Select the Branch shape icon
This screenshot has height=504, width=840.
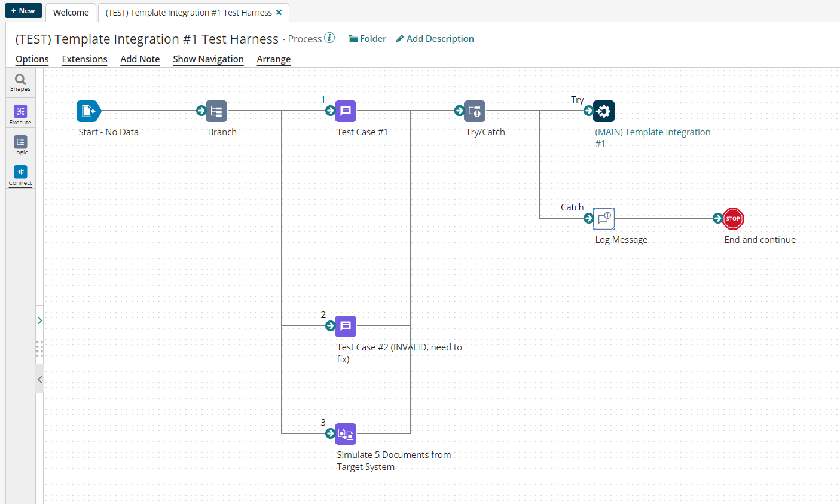click(216, 111)
